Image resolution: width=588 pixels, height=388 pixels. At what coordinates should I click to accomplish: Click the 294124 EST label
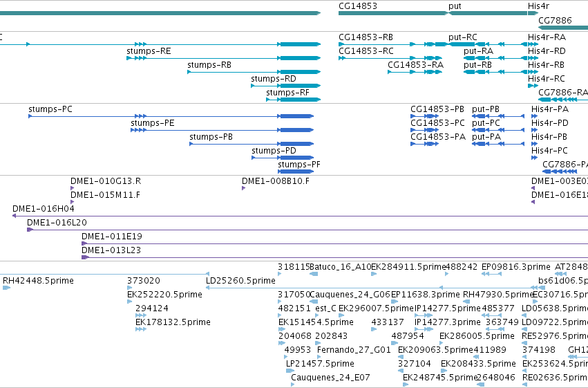point(152,309)
